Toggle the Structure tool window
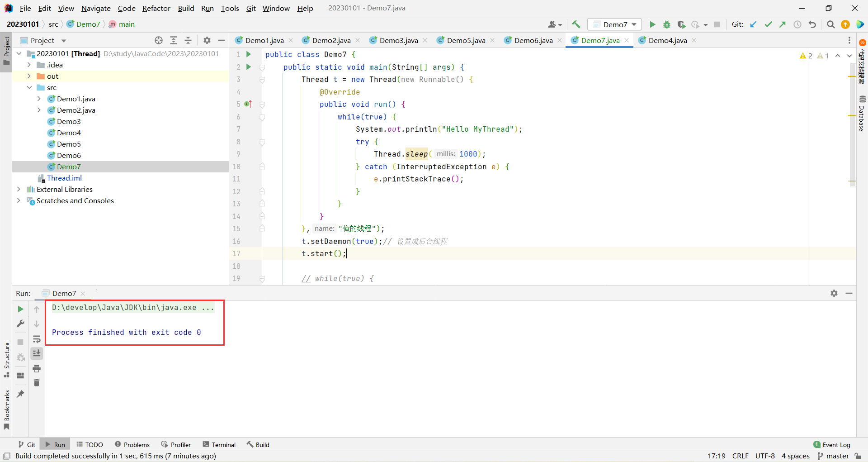Viewport: 868px width, 462px height. [6, 360]
